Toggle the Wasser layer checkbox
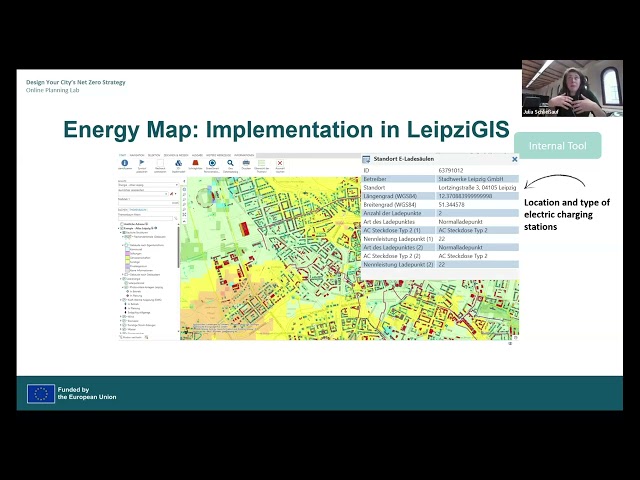 pos(124,329)
